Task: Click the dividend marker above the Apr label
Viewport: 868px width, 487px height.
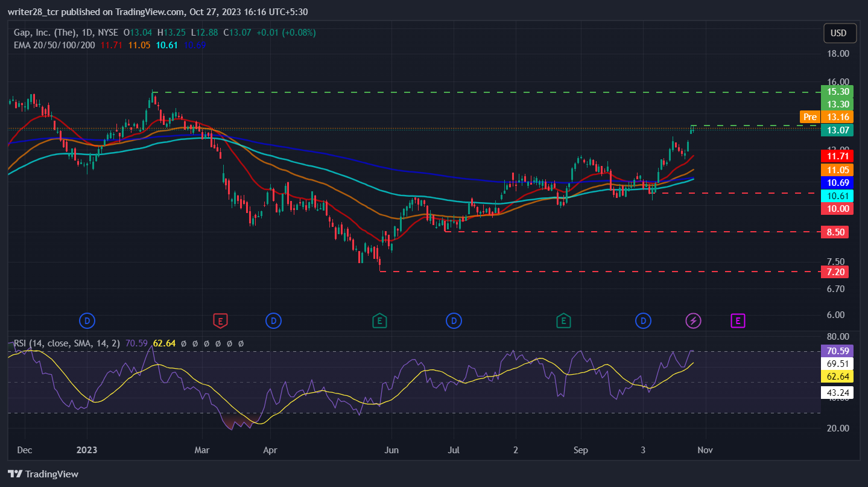Action: coord(273,320)
